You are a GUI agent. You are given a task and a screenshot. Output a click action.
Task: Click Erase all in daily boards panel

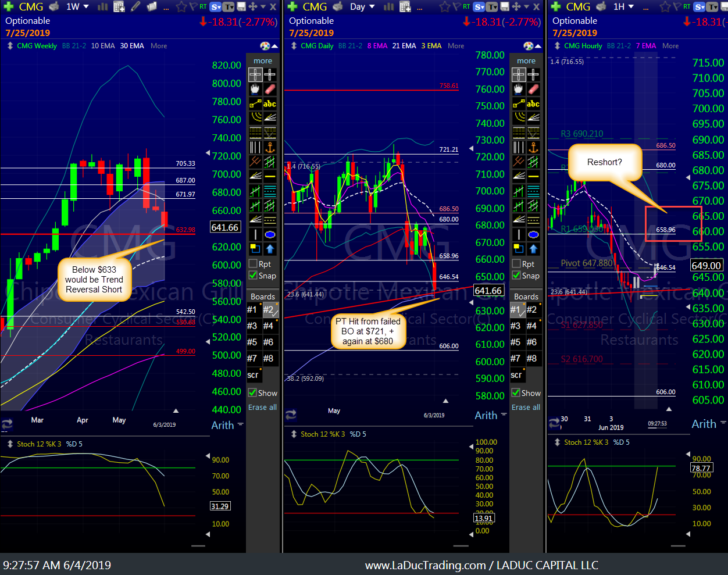[x=526, y=407]
